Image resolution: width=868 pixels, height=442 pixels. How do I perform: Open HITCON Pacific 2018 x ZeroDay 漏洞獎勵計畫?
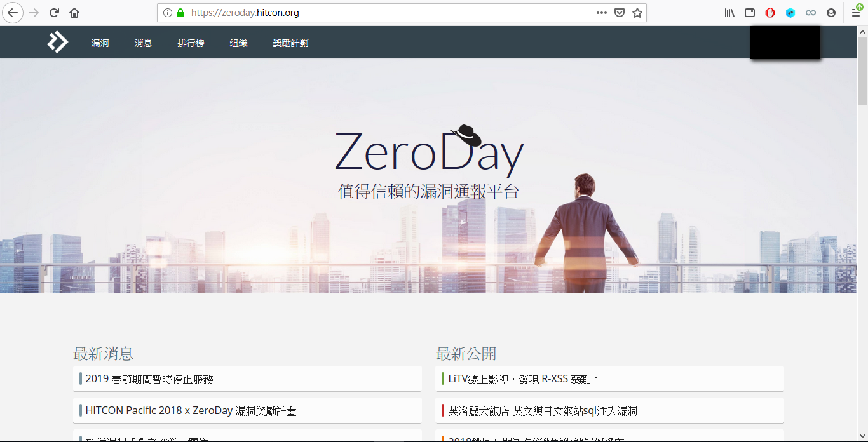pos(247,410)
